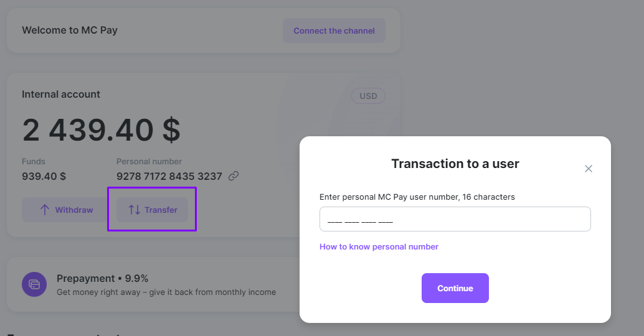This screenshot has width=644, height=336.
Task: Click the Transaction to a user title
Action: pos(455,164)
